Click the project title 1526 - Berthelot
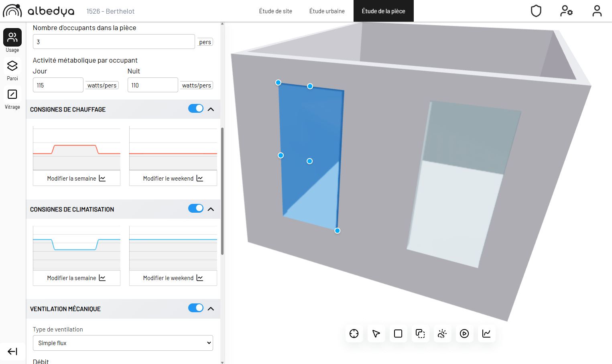The image size is (612, 364). pos(110,11)
